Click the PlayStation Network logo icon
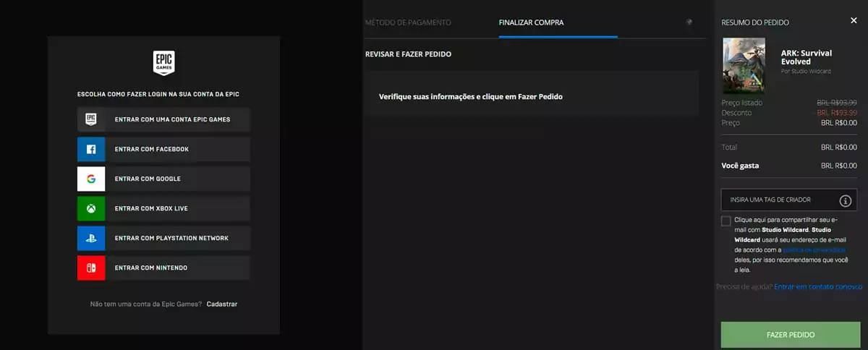 point(91,238)
